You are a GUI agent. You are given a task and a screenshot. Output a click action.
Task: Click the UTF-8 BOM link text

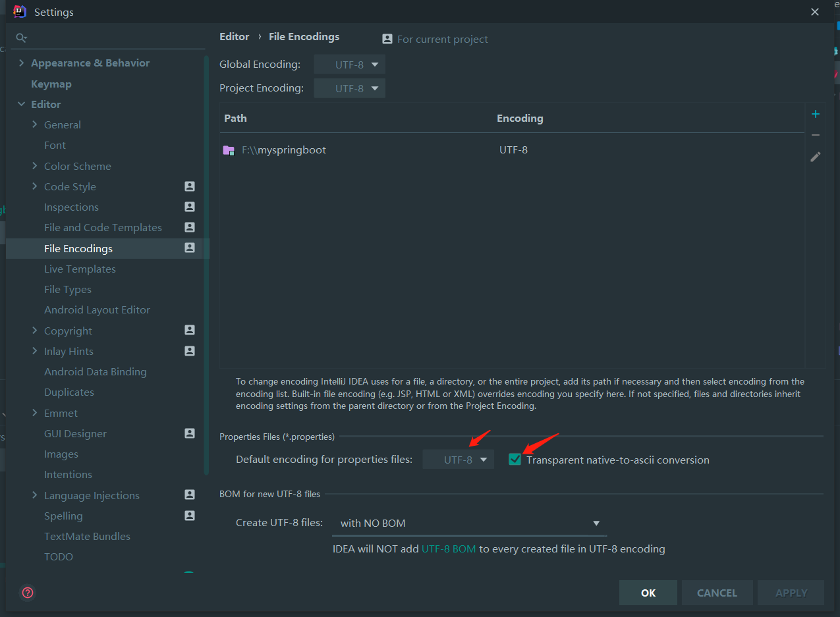click(x=449, y=548)
